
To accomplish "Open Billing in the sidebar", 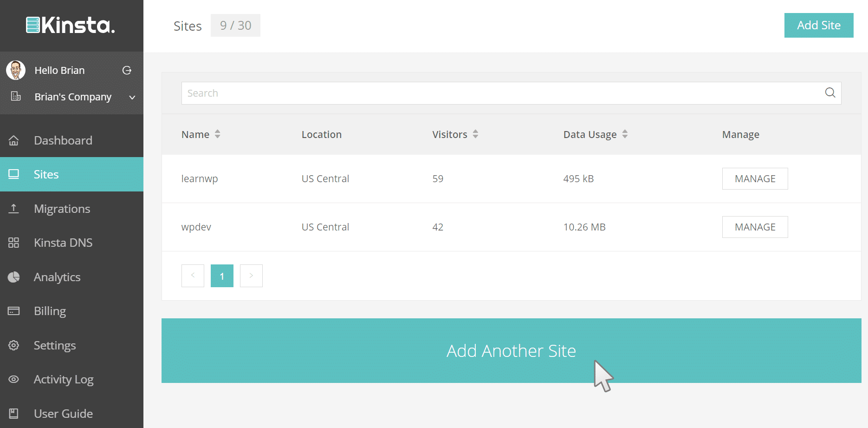I will pyautogui.click(x=71, y=311).
